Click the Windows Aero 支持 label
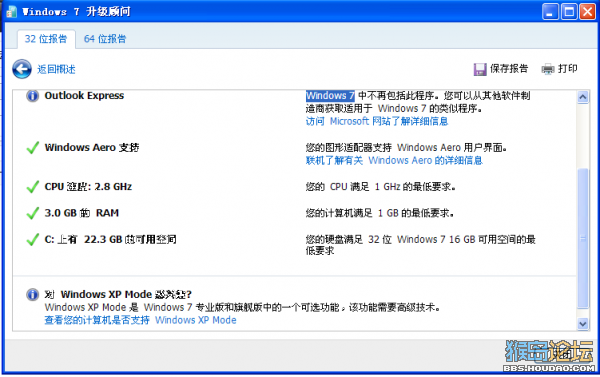The height and width of the screenshot is (377, 600). [x=92, y=147]
